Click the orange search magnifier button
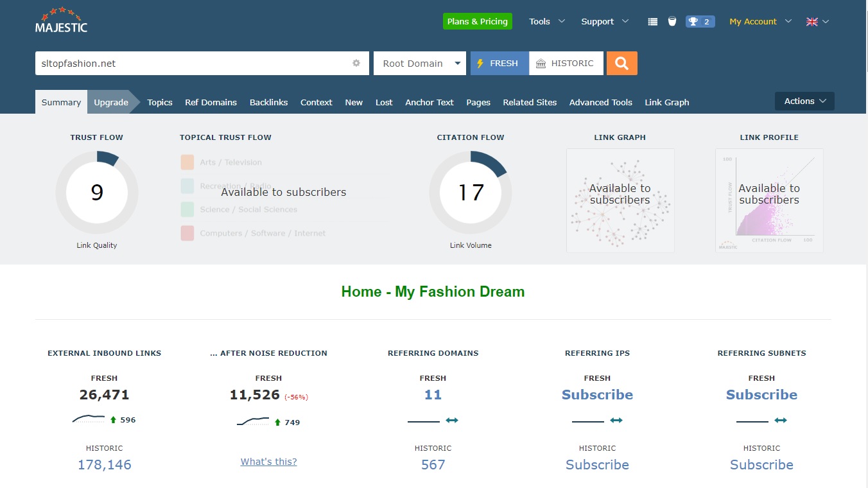868x488 pixels. click(x=621, y=63)
